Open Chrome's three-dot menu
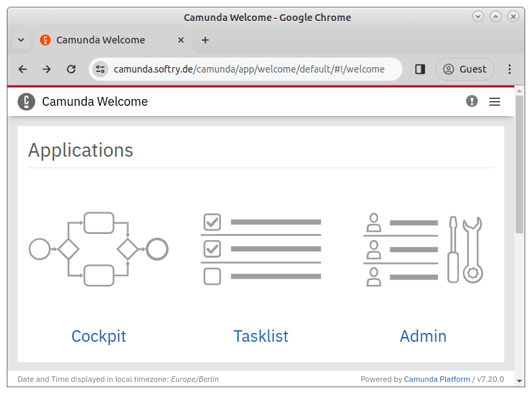 pyautogui.click(x=509, y=69)
